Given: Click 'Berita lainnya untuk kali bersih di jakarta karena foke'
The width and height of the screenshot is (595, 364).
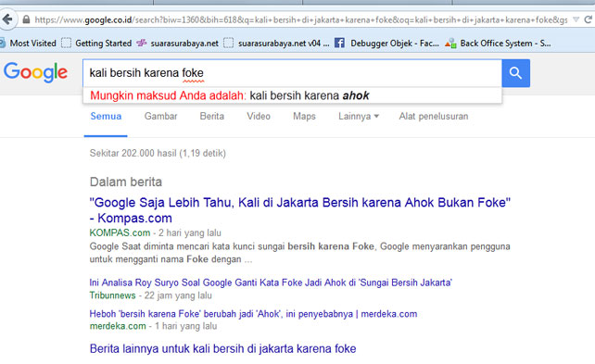Looking at the screenshot, I should click(222, 349).
